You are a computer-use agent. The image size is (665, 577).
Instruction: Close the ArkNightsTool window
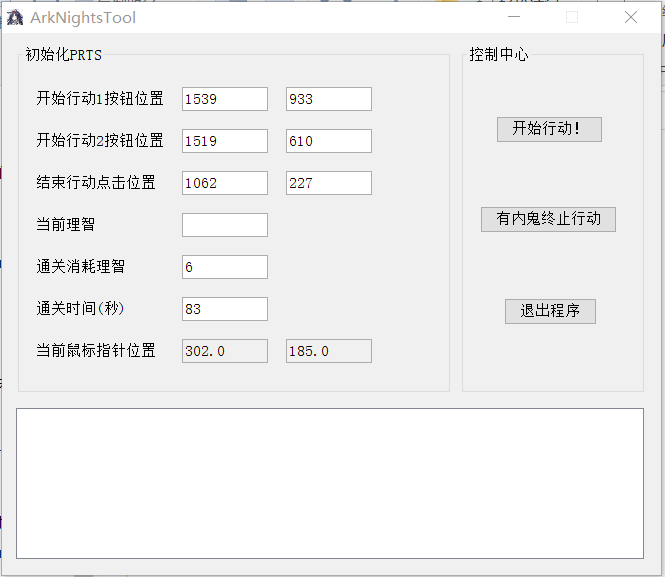point(631,17)
